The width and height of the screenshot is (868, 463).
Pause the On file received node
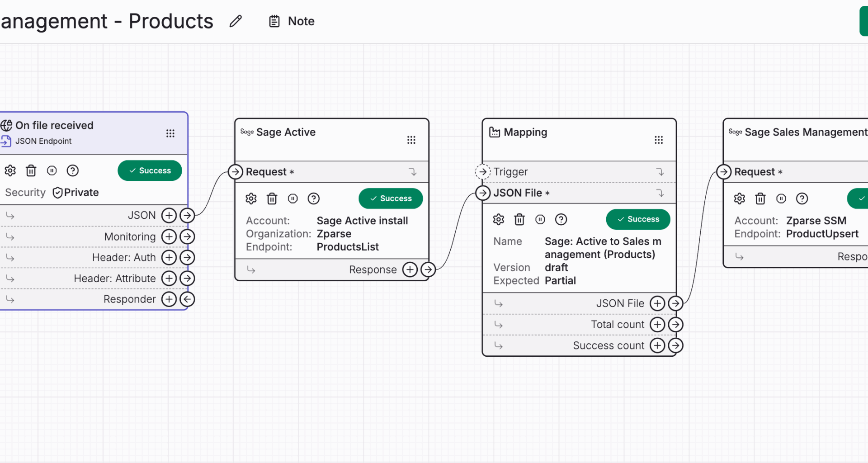52,170
